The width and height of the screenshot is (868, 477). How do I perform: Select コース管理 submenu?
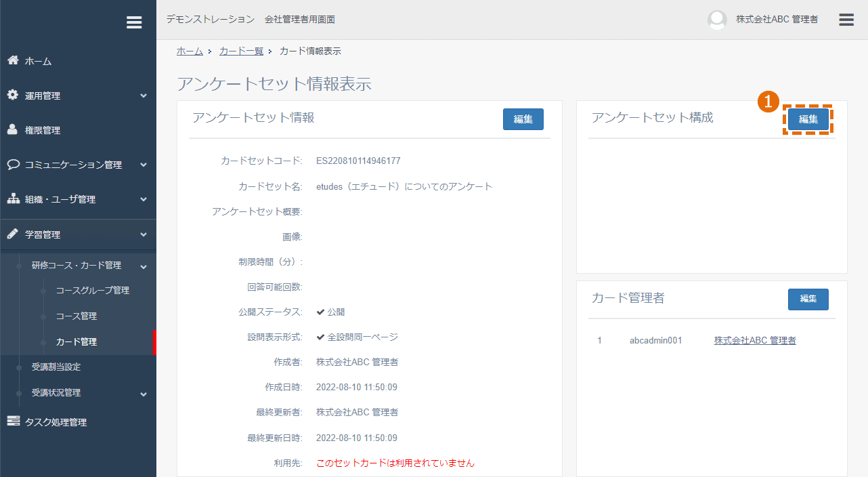[77, 316]
